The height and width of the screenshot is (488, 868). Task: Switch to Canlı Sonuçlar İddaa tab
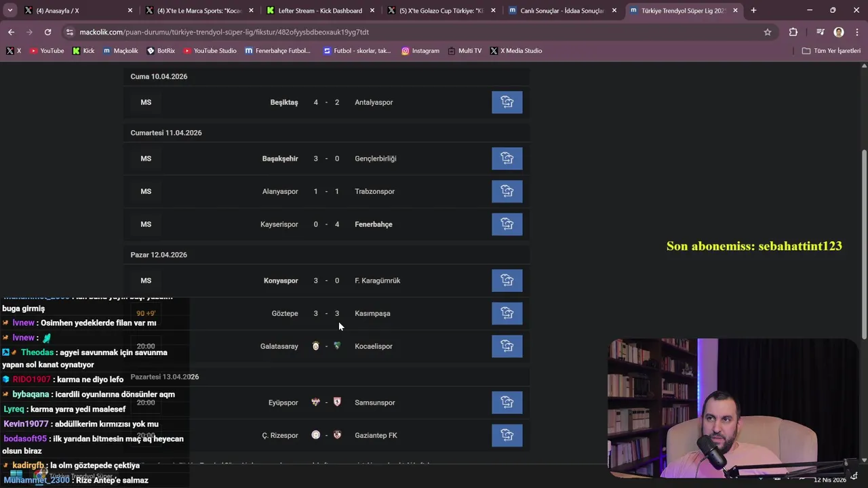pos(562,11)
